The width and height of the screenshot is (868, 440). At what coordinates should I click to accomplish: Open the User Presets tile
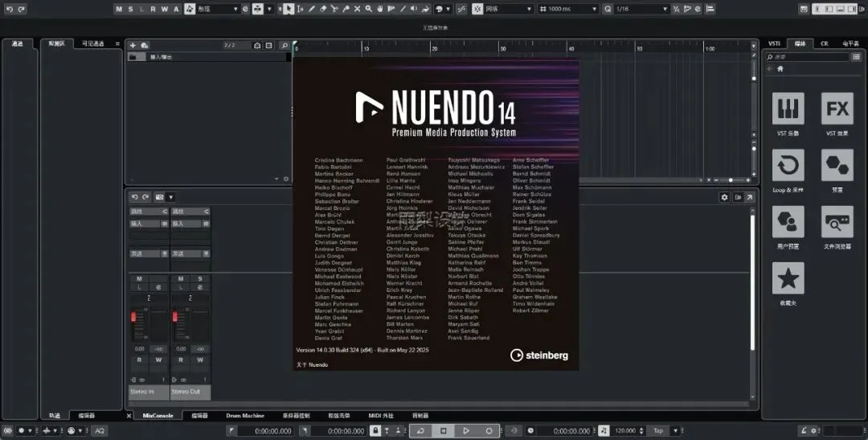point(788,222)
